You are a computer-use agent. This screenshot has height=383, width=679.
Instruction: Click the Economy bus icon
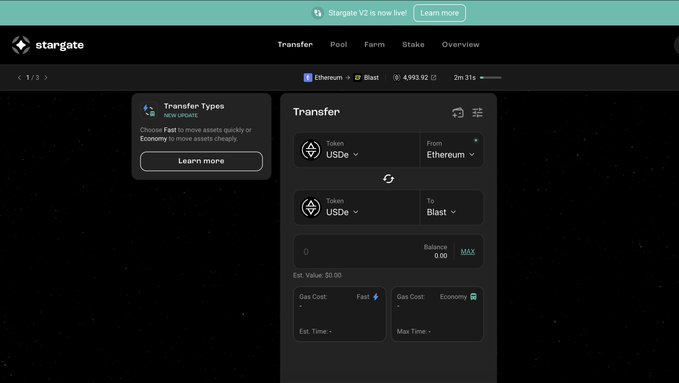474,297
